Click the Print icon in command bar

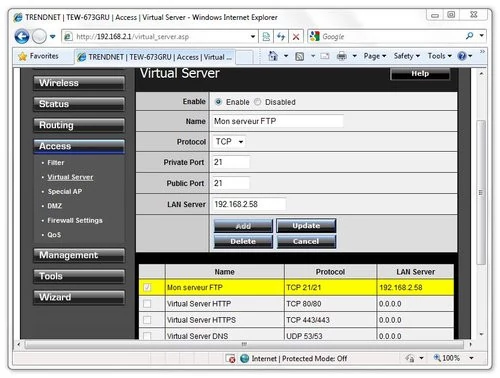pyautogui.click(x=342, y=56)
